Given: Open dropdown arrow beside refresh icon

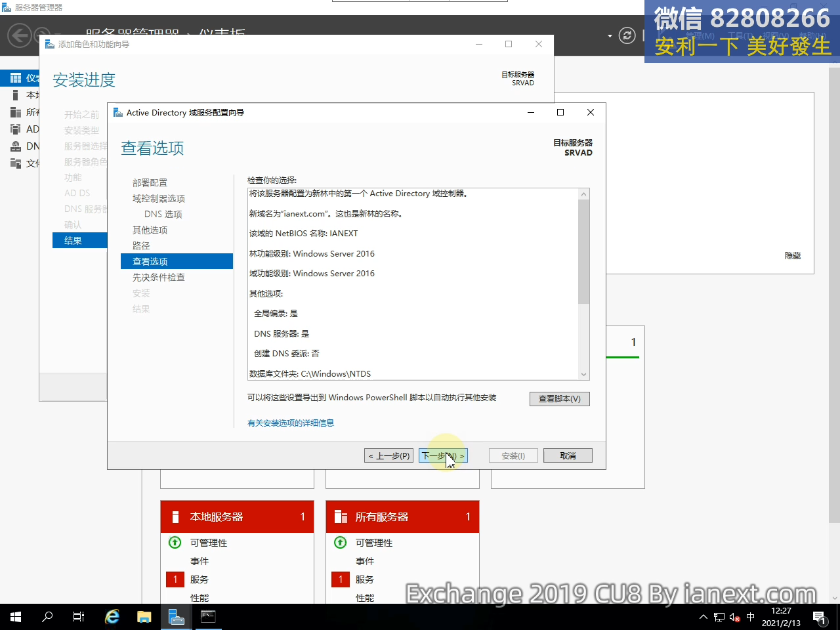Looking at the screenshot, I should point(610,35).
